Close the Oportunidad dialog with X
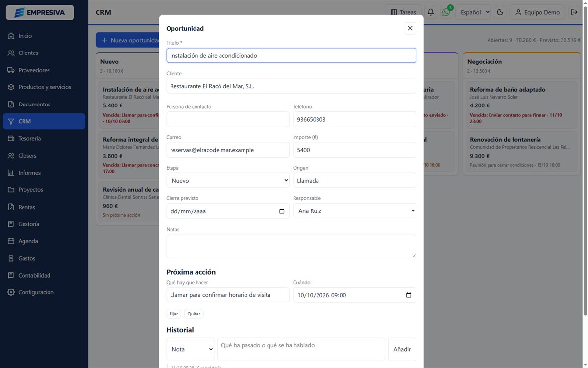 click(x=410, y=28)
